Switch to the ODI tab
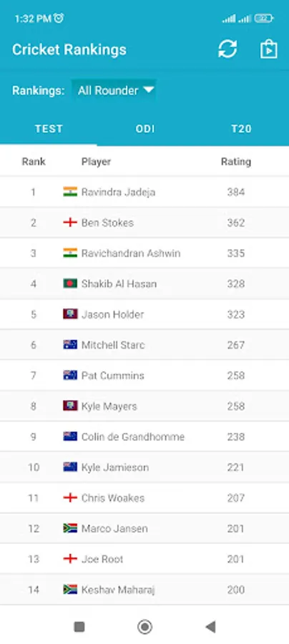 145,129
